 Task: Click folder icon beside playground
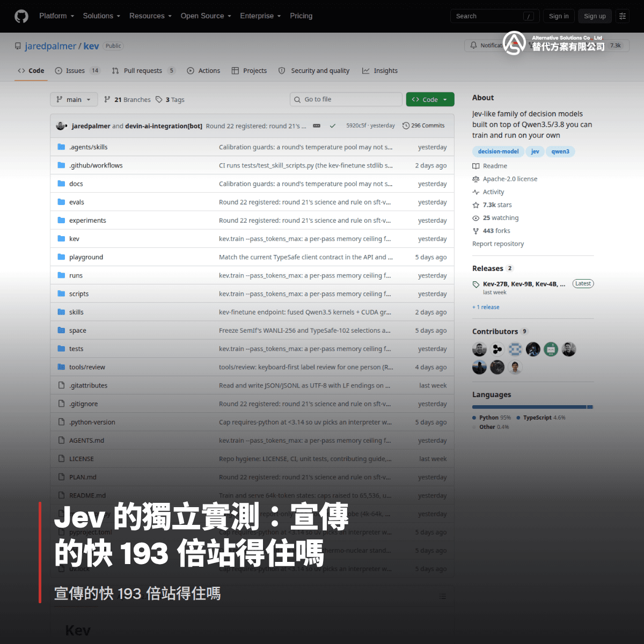pyautogui.click(x=61, y=257)
